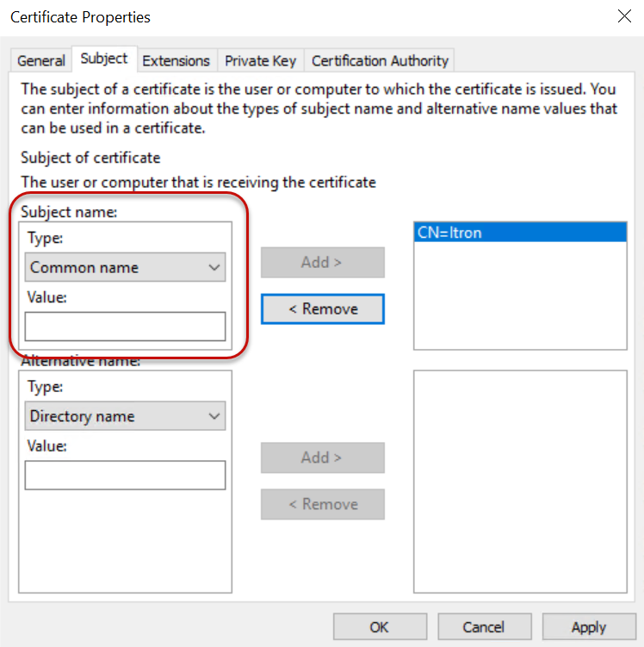Focus the Subject name Value field
Image resolution: width=644 pixels, height=647 pixels.
[126, 327]
